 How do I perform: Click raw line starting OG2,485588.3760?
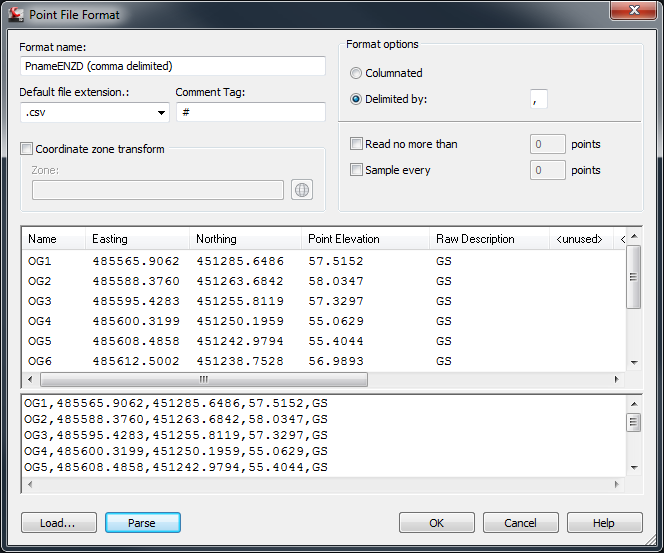(176, 419)
